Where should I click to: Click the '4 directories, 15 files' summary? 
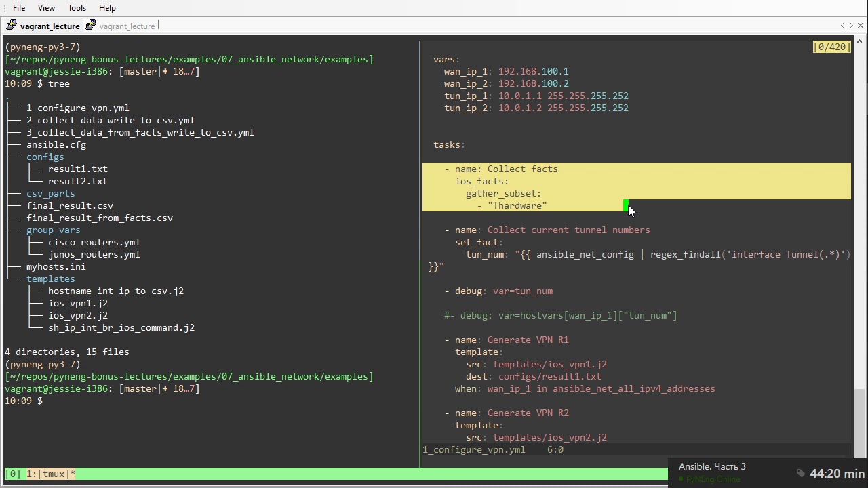click(67, 352)
